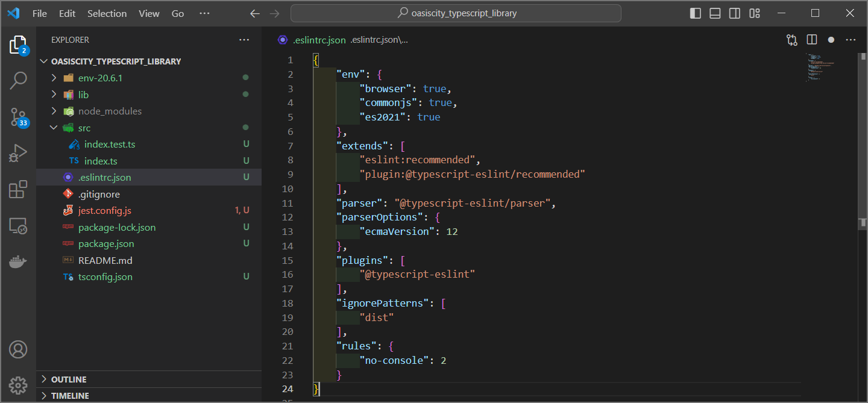Click "eslint:recommended" string on line 8
868x403 pixels.
(x=418, y=160)
